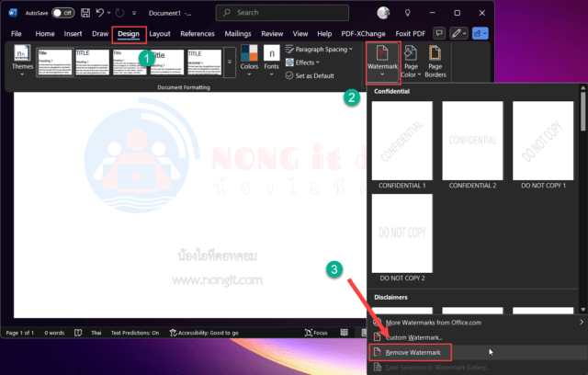
Task: Click the blue Share button
Action: pos(480,33)
